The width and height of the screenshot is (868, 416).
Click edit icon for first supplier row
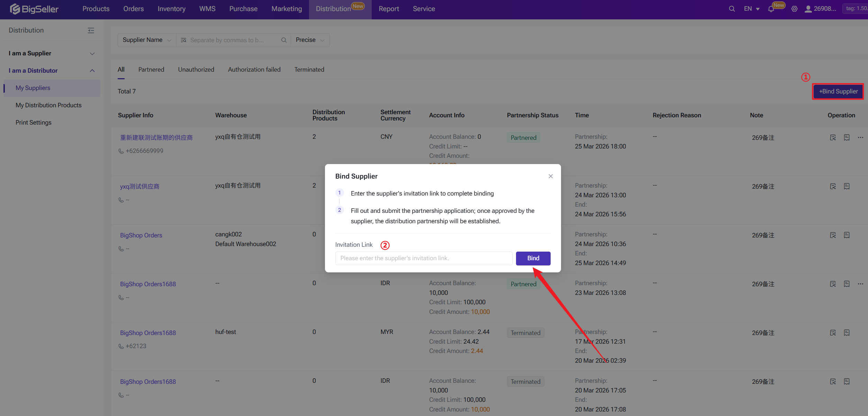[833, 137]
